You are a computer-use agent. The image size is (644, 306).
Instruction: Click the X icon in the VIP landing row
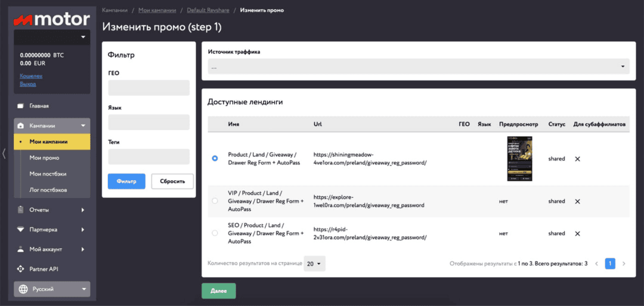tap(577, 201)
